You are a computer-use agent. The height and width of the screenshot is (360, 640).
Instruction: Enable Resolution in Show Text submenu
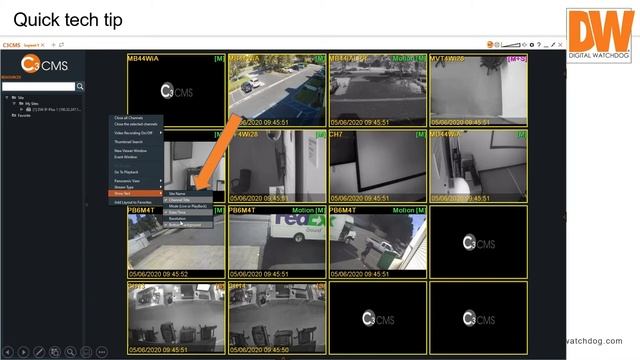point(188,219)
